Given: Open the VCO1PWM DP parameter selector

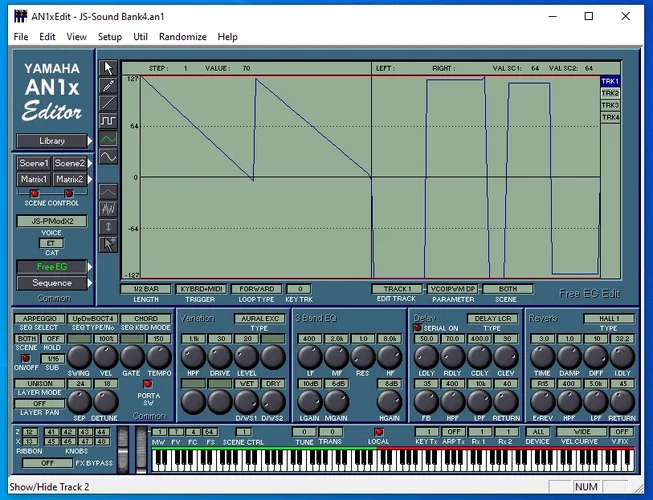Looking at the screenshot, I should (x=453, y=289).
